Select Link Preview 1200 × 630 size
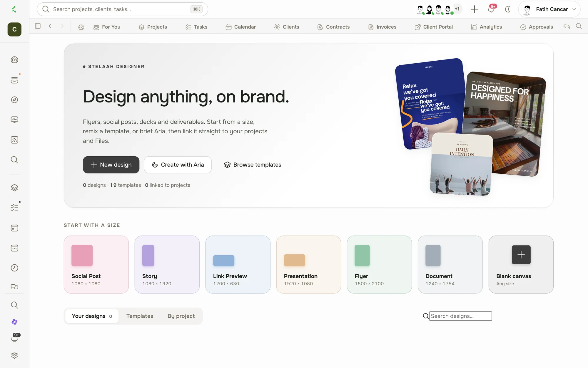This screenshot has height=368, width=588. click(238, 264)
